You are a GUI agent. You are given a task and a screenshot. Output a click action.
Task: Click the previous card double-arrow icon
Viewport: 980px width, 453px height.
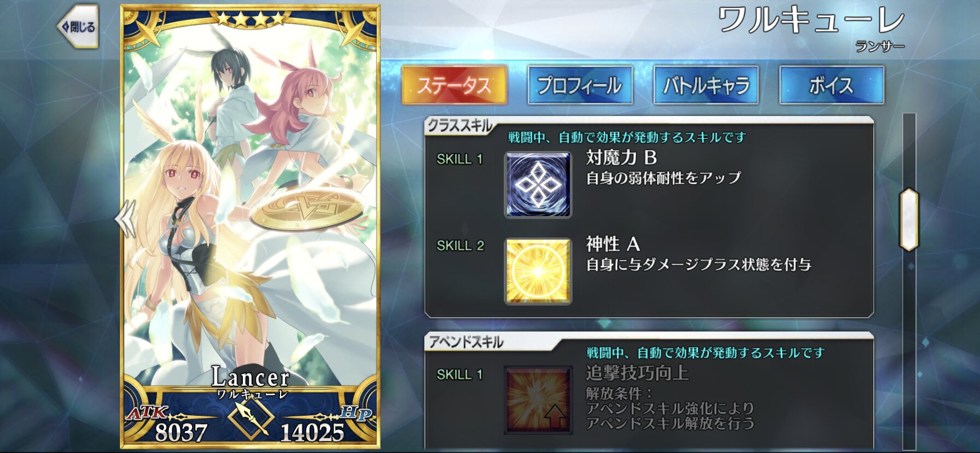tap(126, 218)
